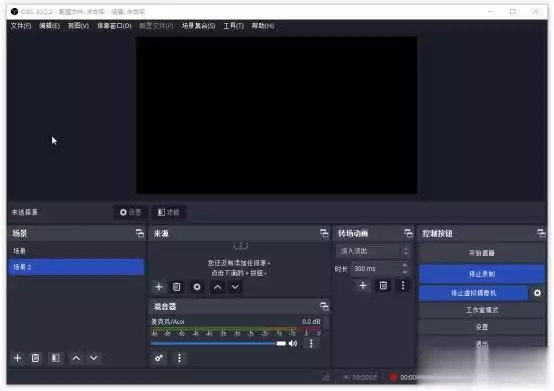Viewport: 554px width, 391px height.
Task: Open scene filters icon in 场景 panel
Action: pyautogui.click(x=55, y=358)
